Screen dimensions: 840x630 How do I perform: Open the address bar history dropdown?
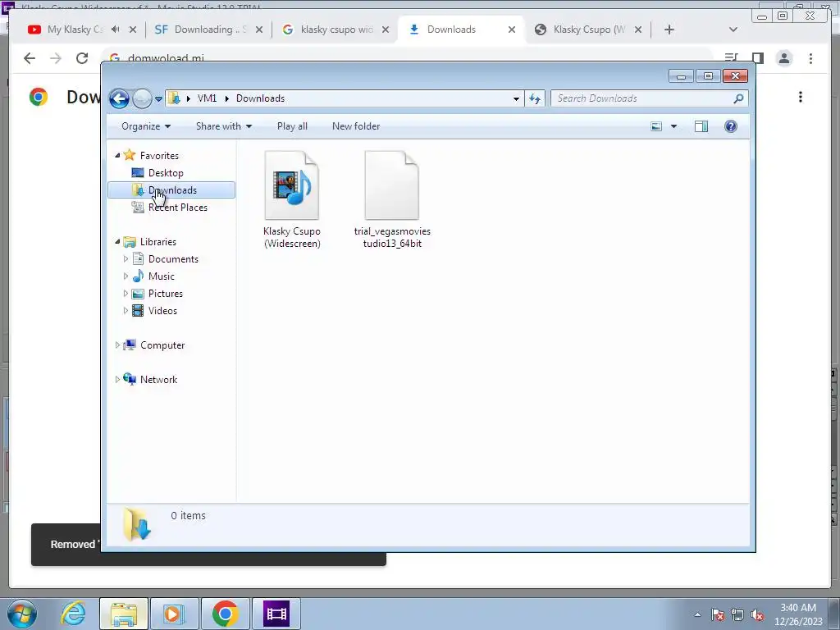pos(516,98)
